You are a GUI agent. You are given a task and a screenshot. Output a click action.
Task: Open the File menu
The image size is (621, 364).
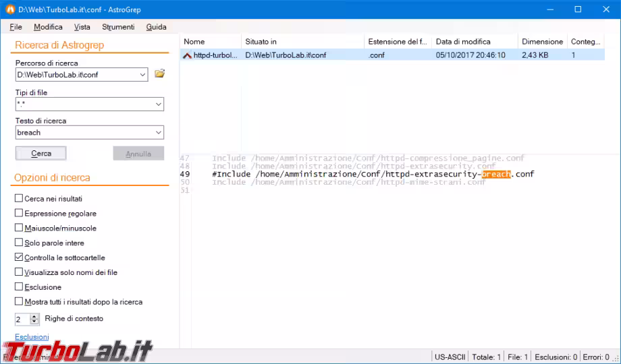[x=16, y=27]
